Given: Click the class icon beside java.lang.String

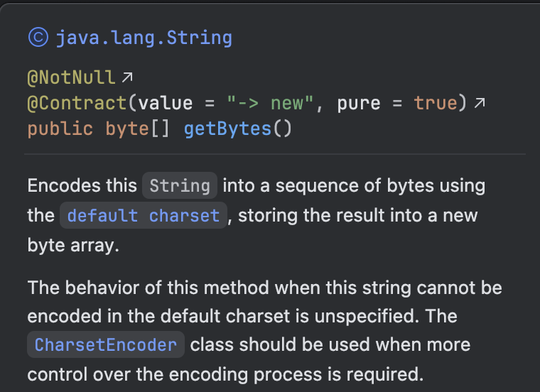Looking at the screenshot, I should [38, 38].
